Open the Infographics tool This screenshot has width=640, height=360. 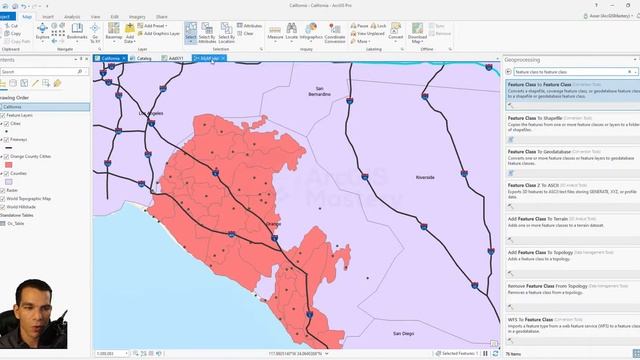311,32
